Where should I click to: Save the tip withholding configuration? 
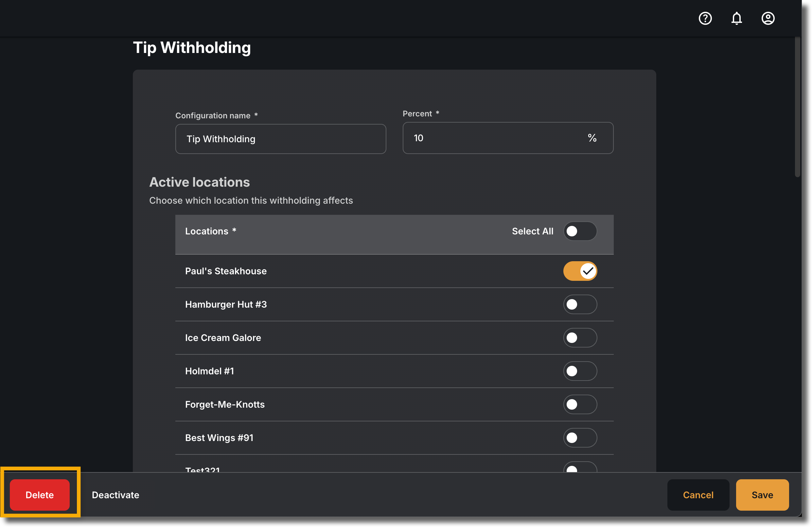tap(762, 495)
